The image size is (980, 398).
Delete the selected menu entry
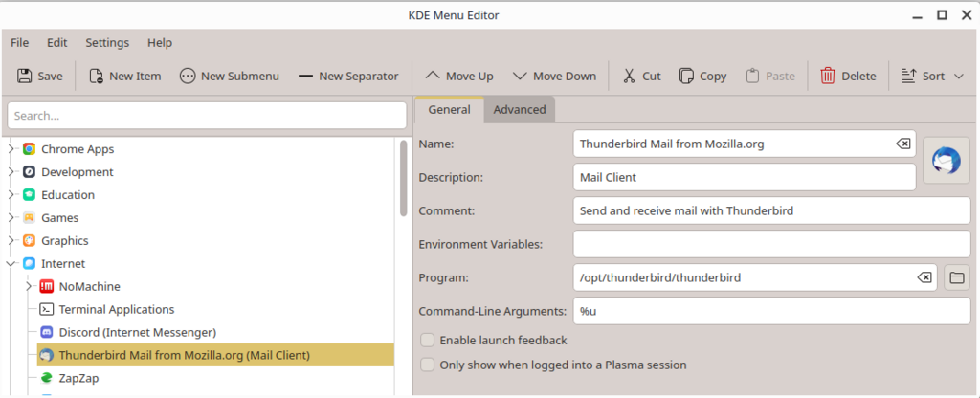(848, 77)
